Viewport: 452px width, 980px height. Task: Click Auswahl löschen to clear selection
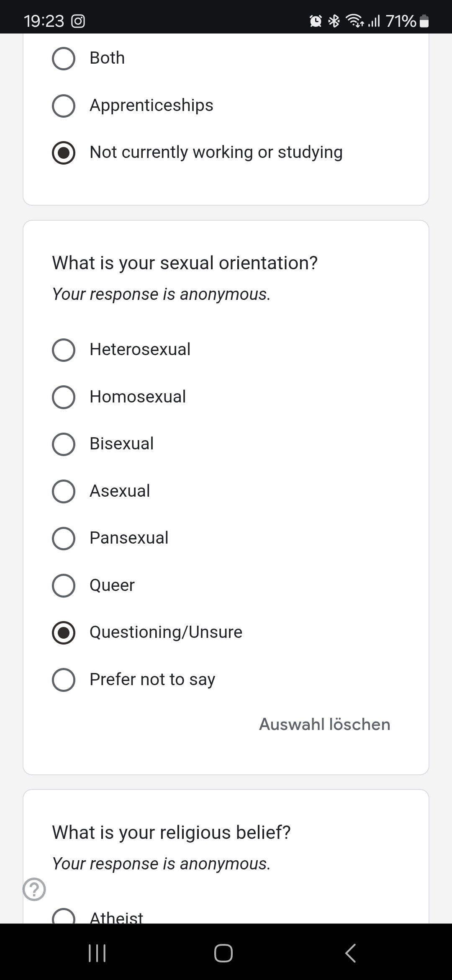point(324,725)
